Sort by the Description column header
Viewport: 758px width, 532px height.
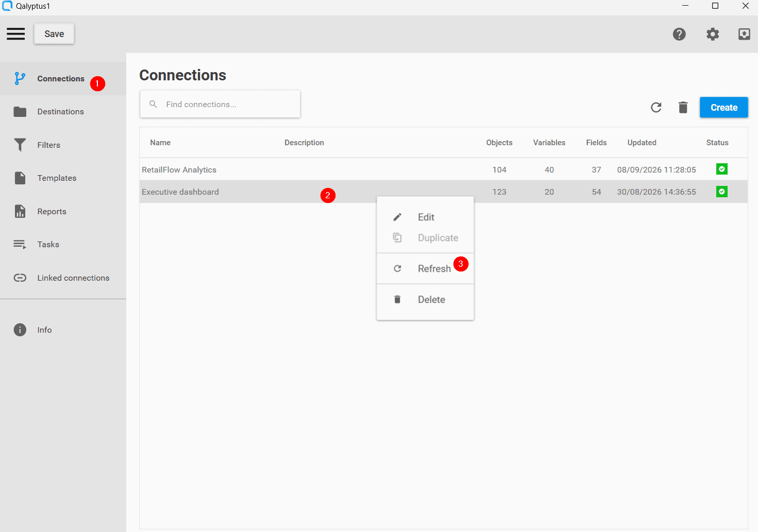304,143
